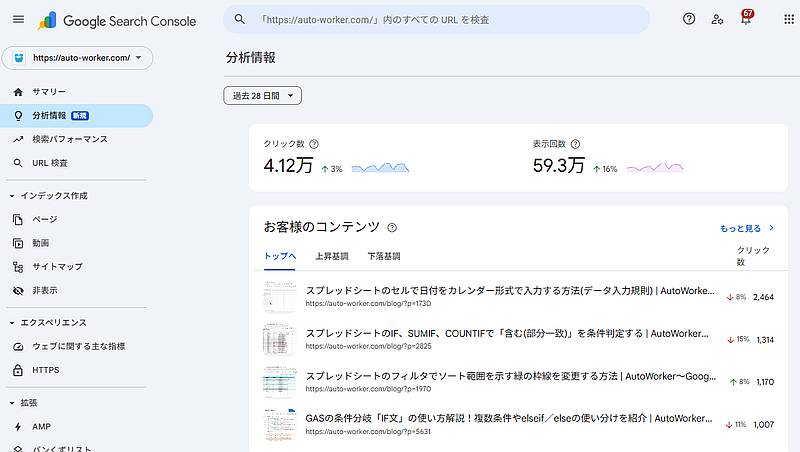800x452 pixels.
Task: Click the AMP lightning icon
Action: pyautogui.click(x=18, y=426)
